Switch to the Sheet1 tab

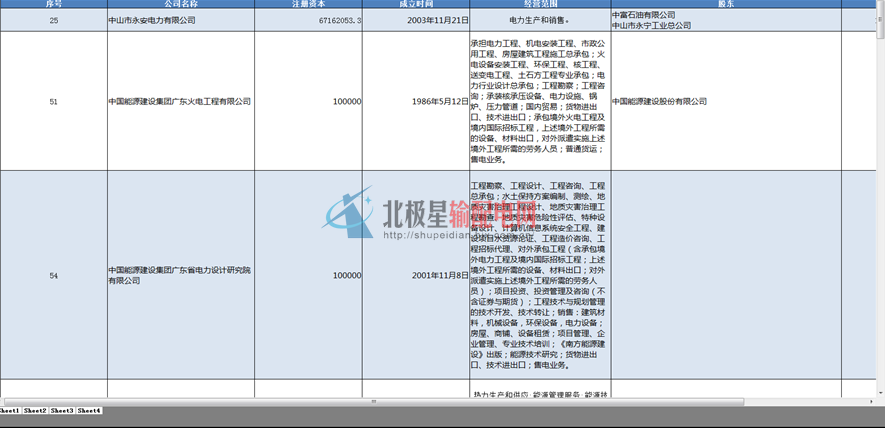pos(10,410)
